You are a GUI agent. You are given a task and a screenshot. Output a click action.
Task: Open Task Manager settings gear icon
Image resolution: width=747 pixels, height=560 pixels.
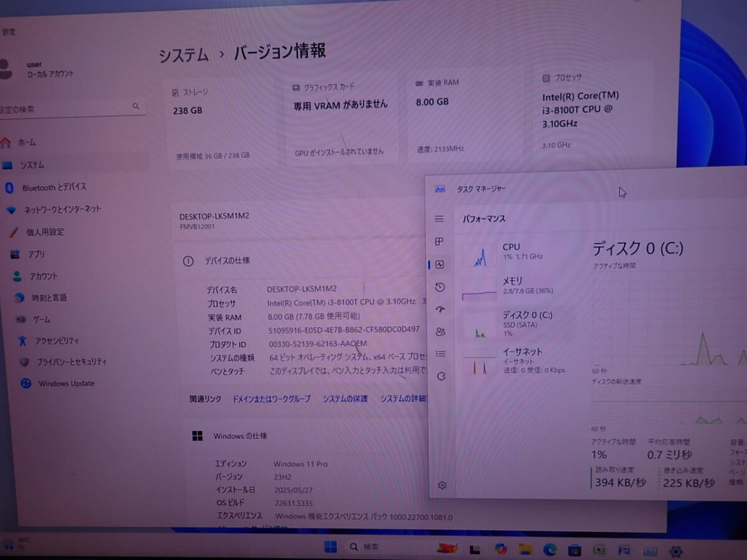[442, 485]
